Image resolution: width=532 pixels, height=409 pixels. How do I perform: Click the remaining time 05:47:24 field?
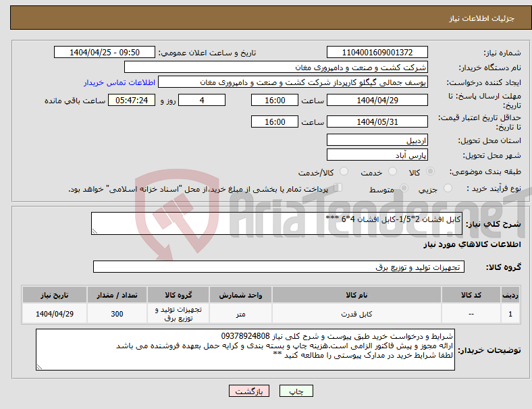pos(132,101)
